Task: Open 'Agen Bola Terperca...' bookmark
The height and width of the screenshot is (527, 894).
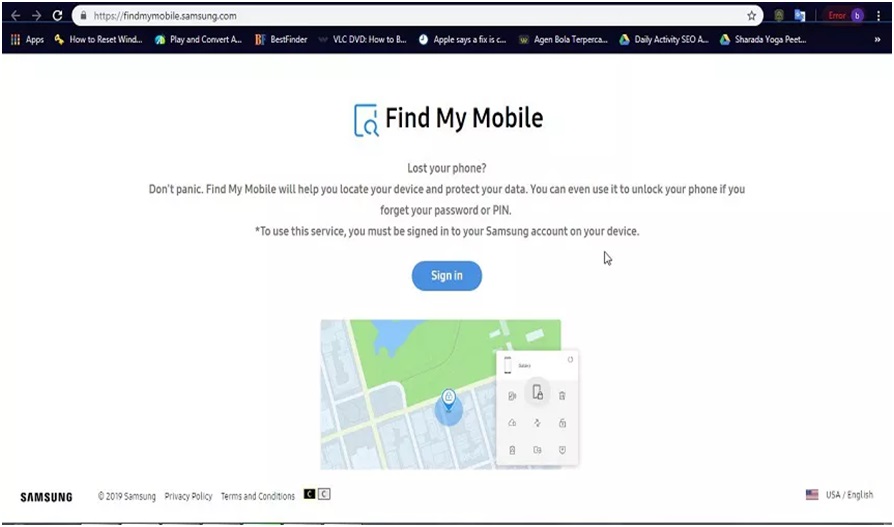Action: click(563, 39)
